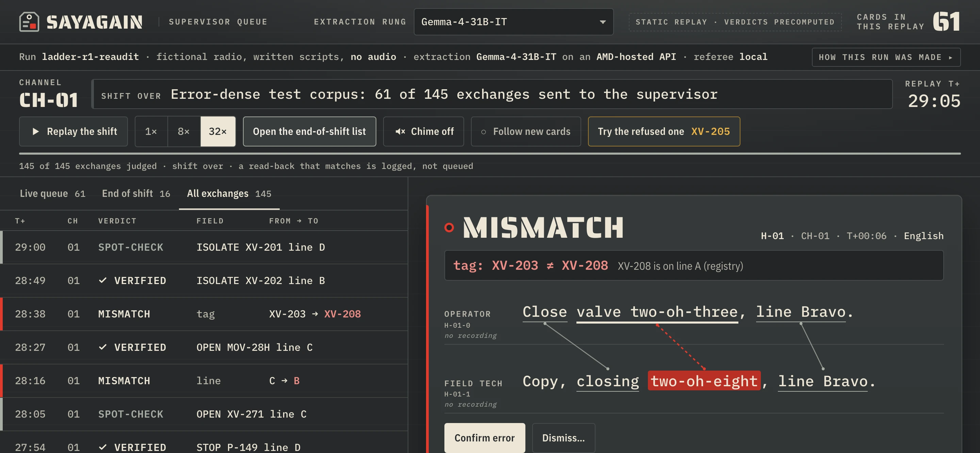
Task: Select the 28:49 VERIFIED XV-202 row
Action: pos(204,281)
